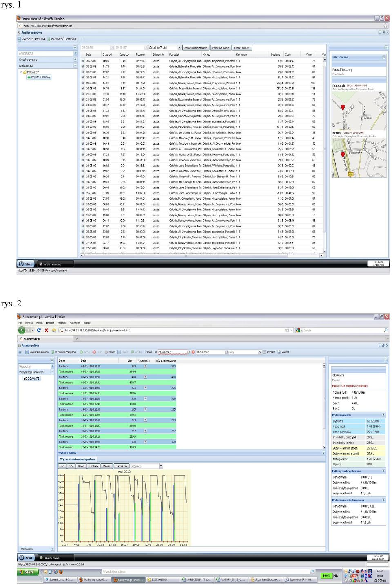Open the Historia menu in Firefox
The width and height of the screenshot is (392, 586).
pos(50,323)
